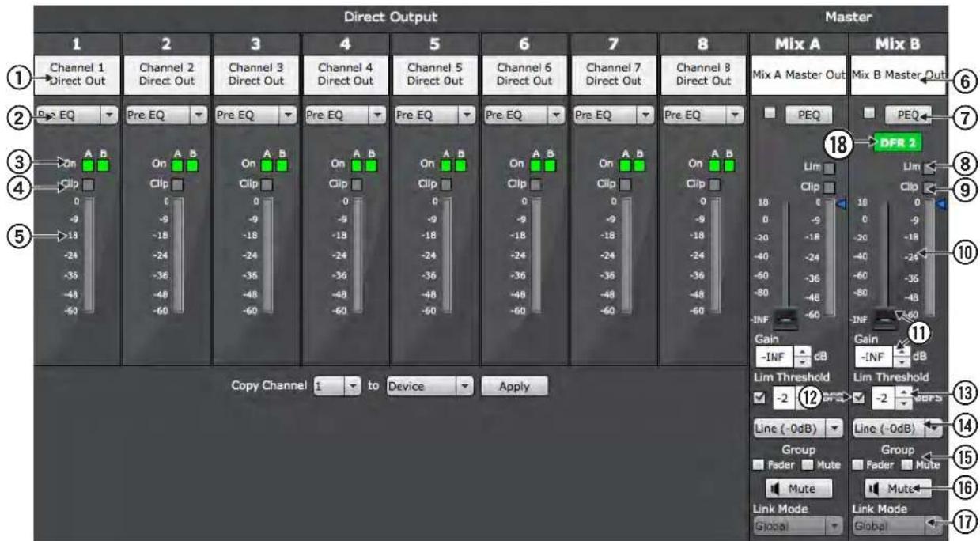Click channel 6 Clip indicator
The height and width of the screenshot is (541, 980).
tap(535, 185)
